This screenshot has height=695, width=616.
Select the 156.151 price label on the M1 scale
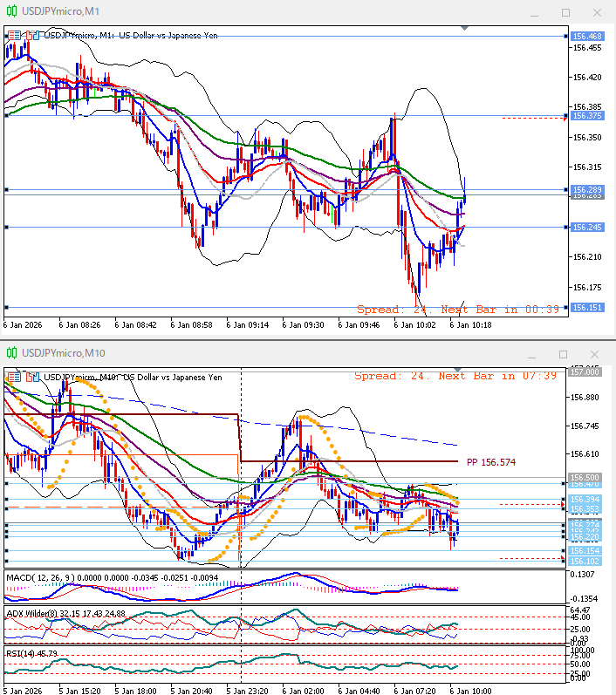pos(588,307)
